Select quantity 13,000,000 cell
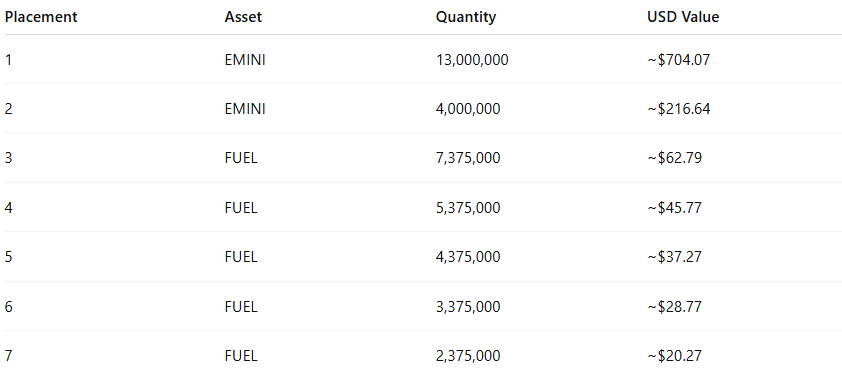 [472, 60]
